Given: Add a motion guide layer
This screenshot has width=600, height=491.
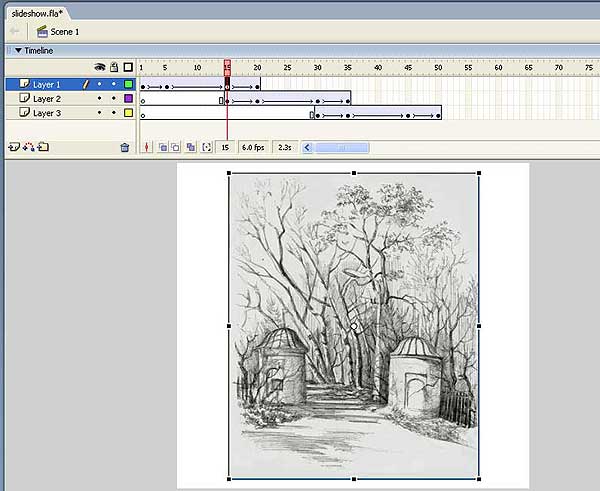Looking at the screenshot, I should pyautogui.click(x=28, y=147).
